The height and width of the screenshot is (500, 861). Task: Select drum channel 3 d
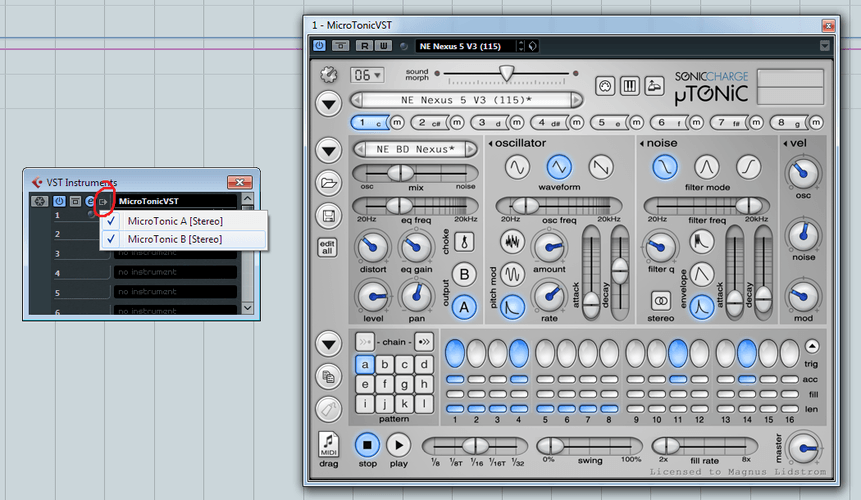(x=489, y=123)
